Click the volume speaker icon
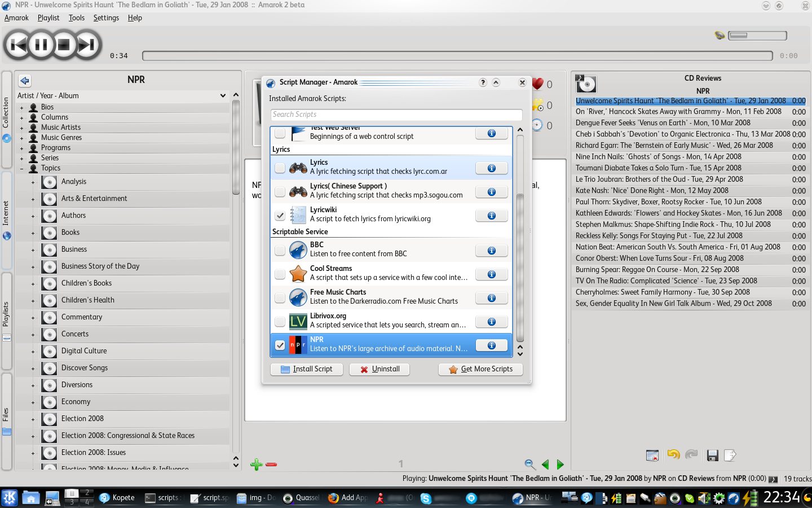Screen dimensions: 812x508 tap(720, 36)
